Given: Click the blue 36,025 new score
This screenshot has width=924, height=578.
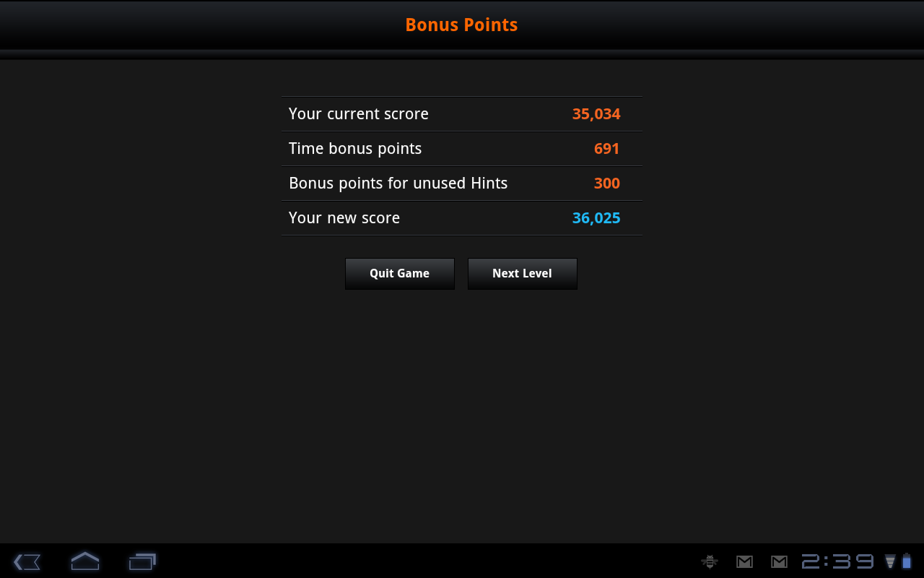Looking at the screenshot, I should click(596, 218).
